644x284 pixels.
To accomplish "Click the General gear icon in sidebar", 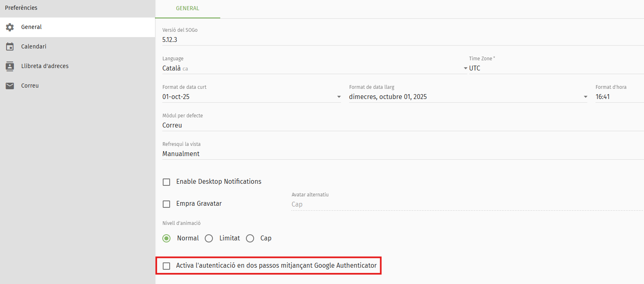I will pos(10,27).
